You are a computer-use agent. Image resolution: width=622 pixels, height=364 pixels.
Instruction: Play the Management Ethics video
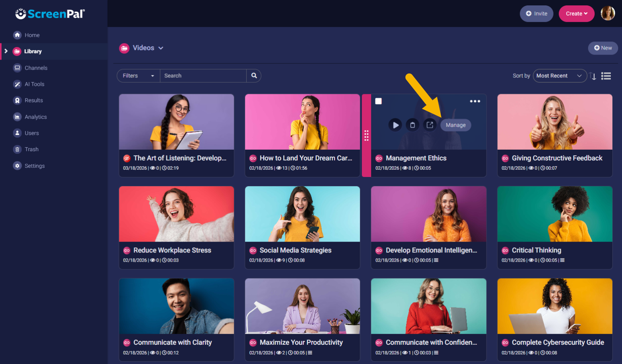click(x=395, y=125)
